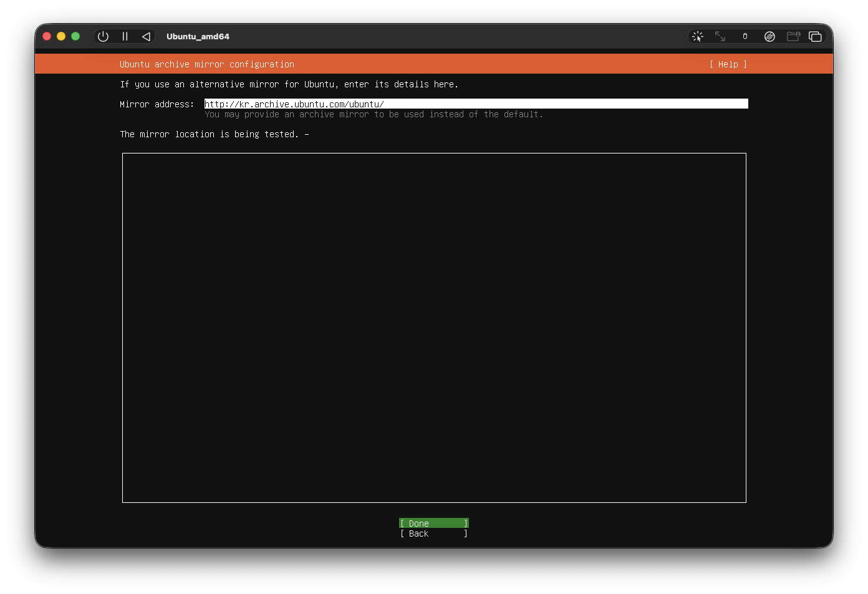Viewport: 868px width, 594px height.
Task: Minimize the VM window with yellow button
Action: click(x=61, y=36)
